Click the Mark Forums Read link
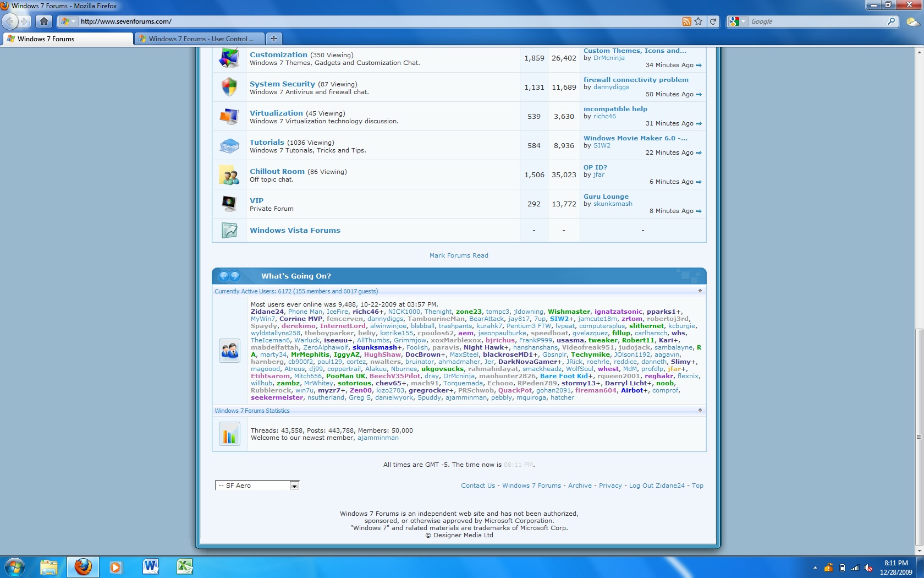924x578 pixels. 459,255
